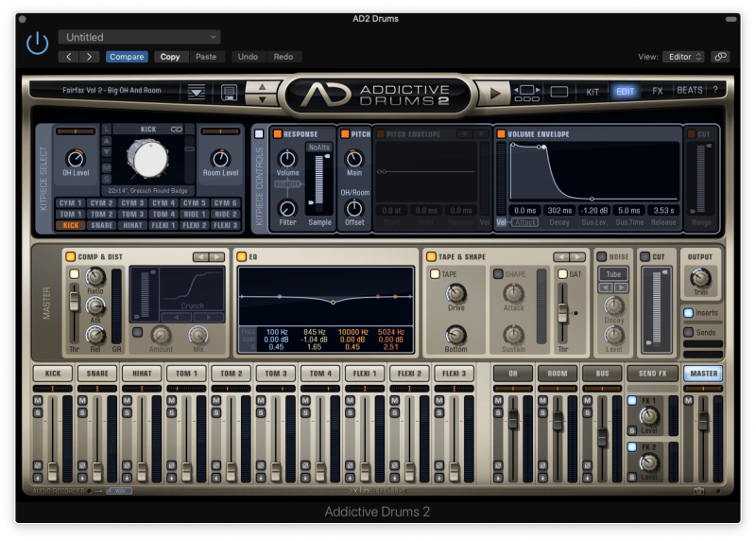756x541 pixels.
Task: Click the kick drum image
Action: click(147, 158)
